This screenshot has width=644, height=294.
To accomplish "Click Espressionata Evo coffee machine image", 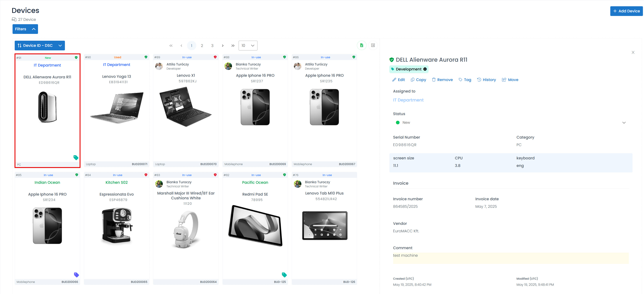I will [x=117, y=226].
